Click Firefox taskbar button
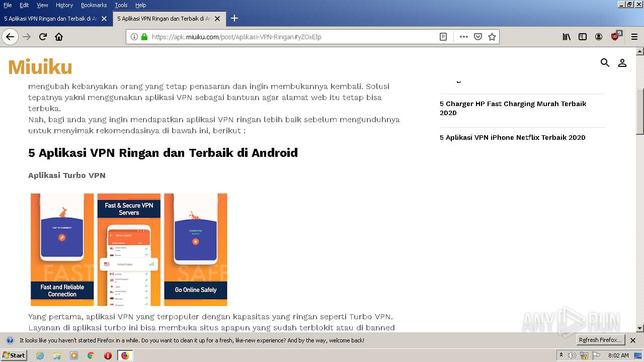Screen dimensions: 644x362 coord(125,355)
